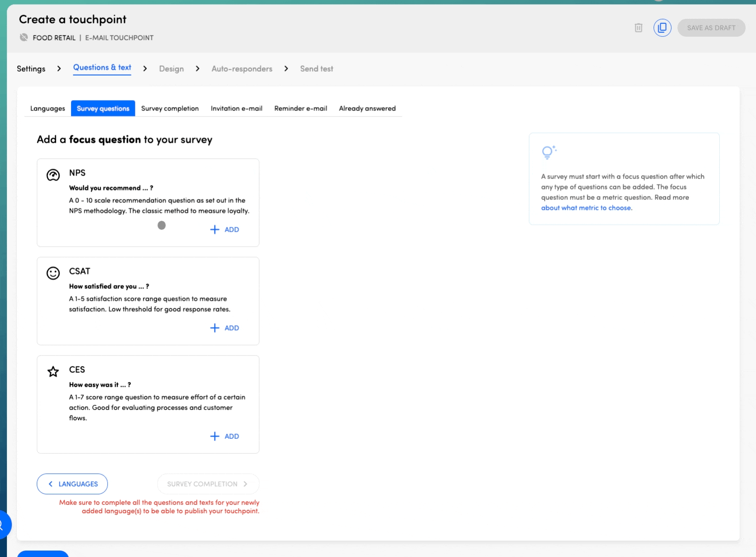The height and width of the screenshot is (557, 756).
Task: Open 'about what metric to choose' link
Action: tap(586, 208)
